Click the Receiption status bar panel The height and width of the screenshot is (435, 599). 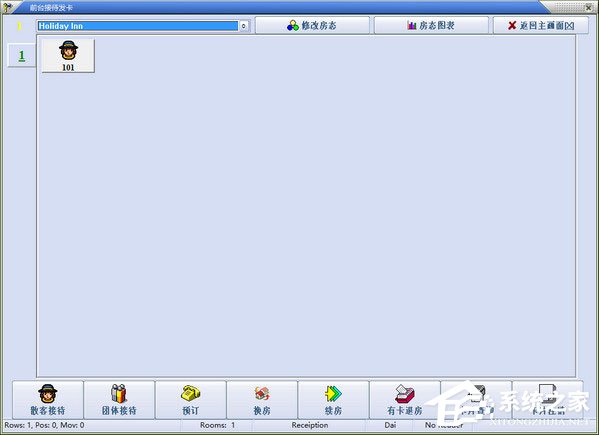310,425
